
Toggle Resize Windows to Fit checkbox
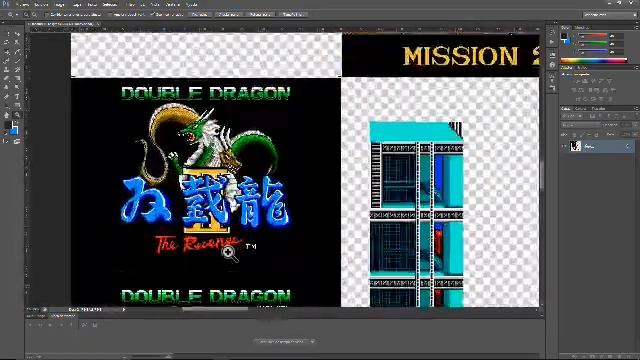(47, 14)
